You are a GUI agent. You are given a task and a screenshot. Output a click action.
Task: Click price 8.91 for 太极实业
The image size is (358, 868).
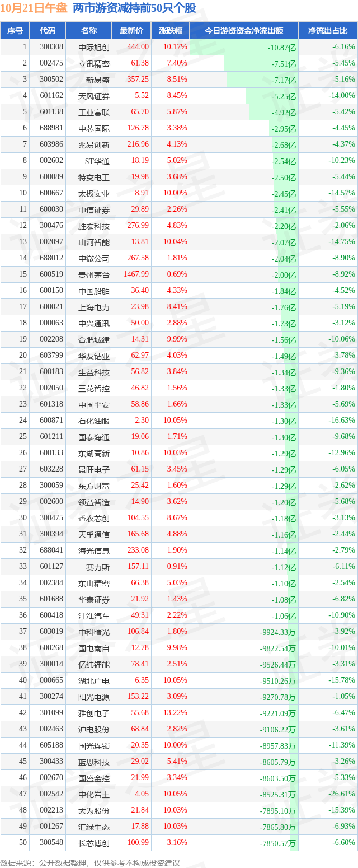[x=142, y=193]
